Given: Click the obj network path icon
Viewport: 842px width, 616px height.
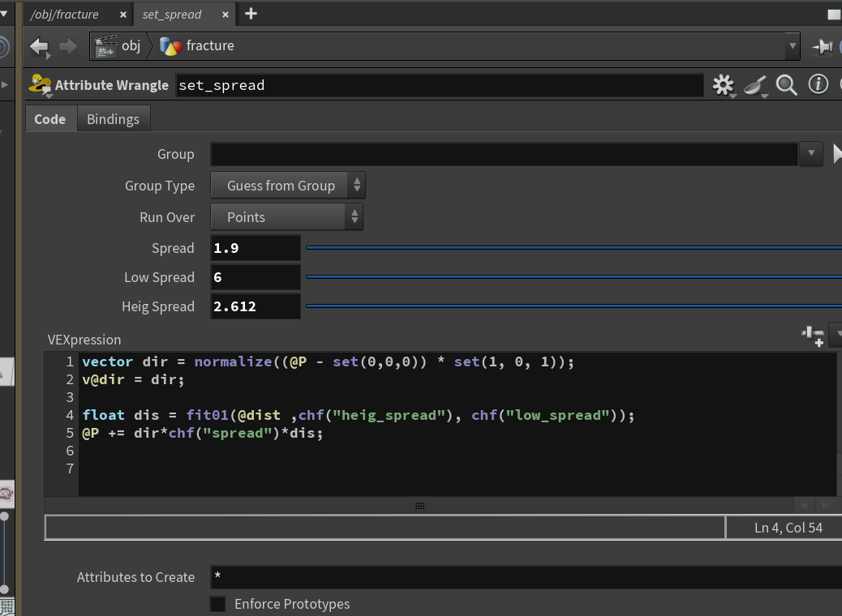Looking at the screenshot, I should [x=105, y=46].
